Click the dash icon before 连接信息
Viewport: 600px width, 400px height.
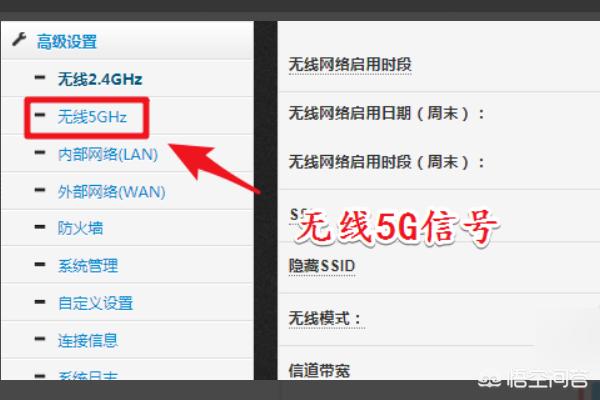pyautogui.click(x=40, y=339)
